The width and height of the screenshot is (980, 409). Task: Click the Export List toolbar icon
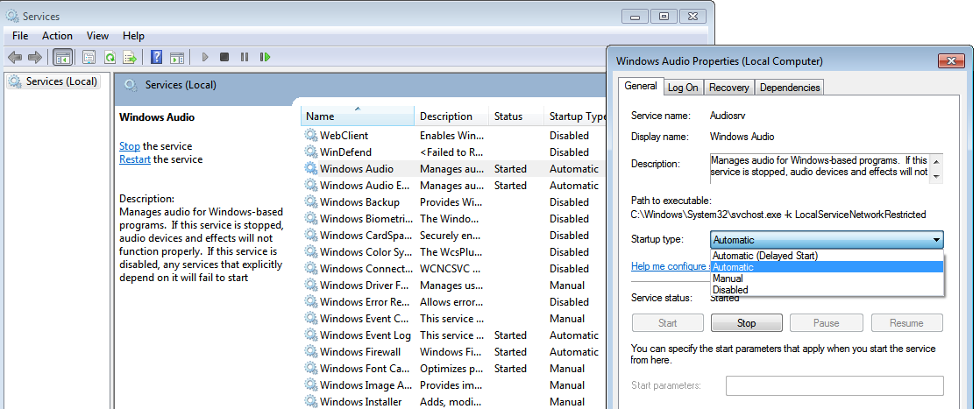pos(130,58)
